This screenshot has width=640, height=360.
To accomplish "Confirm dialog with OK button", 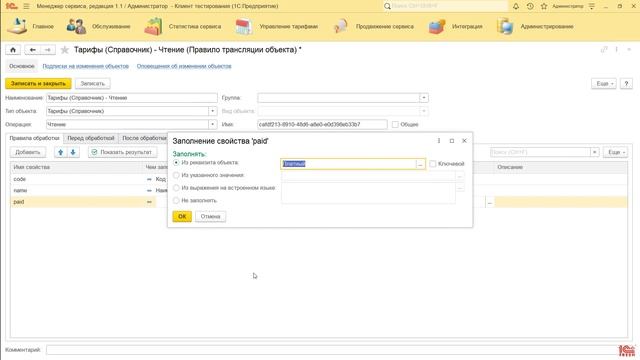I will tap(182, 216).
